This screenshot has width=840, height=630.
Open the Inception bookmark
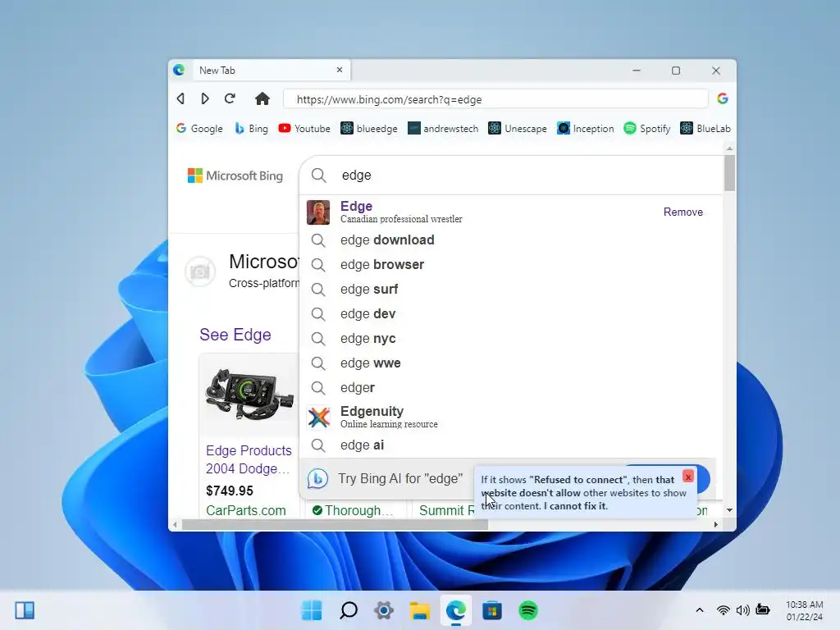[586, 129]
